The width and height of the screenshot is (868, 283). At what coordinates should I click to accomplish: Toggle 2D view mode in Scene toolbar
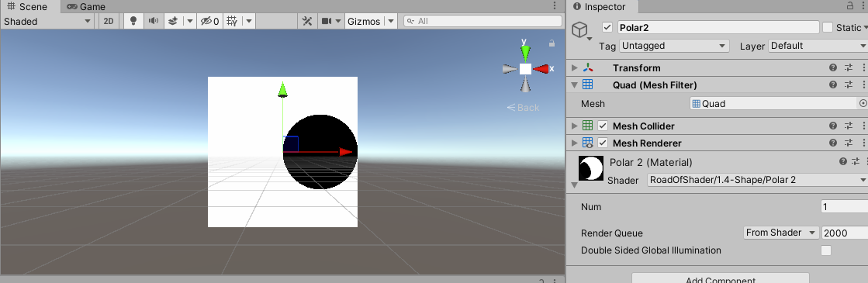[109, 21]
